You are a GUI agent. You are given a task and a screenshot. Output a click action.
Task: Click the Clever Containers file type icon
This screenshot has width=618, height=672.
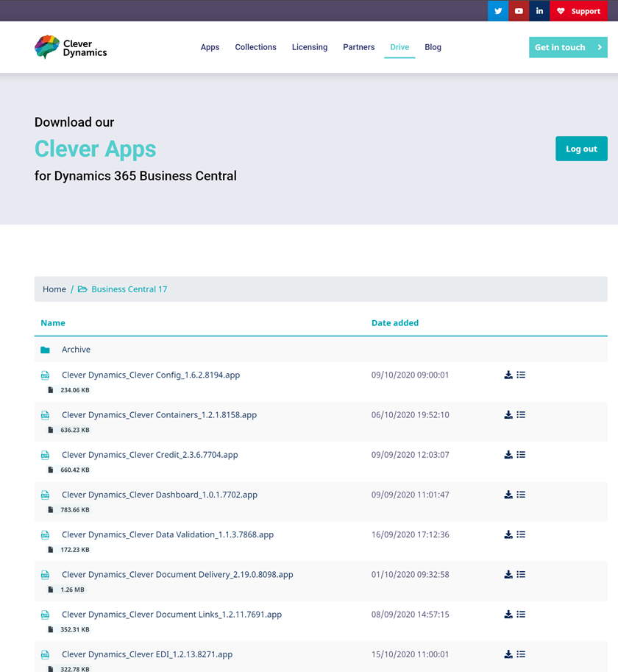(x=45, y=415)
